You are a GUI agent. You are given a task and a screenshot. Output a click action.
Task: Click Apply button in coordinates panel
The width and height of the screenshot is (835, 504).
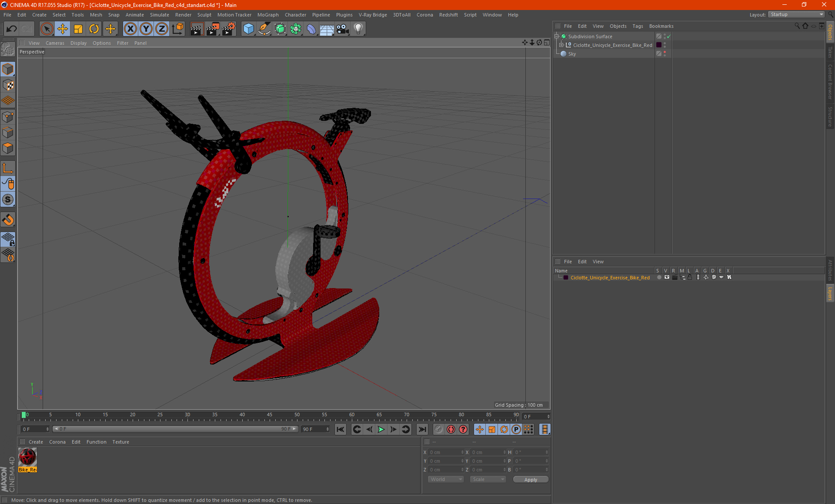[x=528, y=480]
